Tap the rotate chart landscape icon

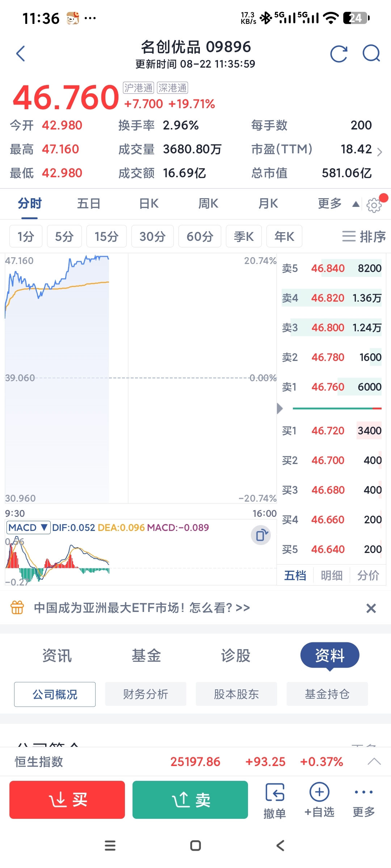point(261,535)
